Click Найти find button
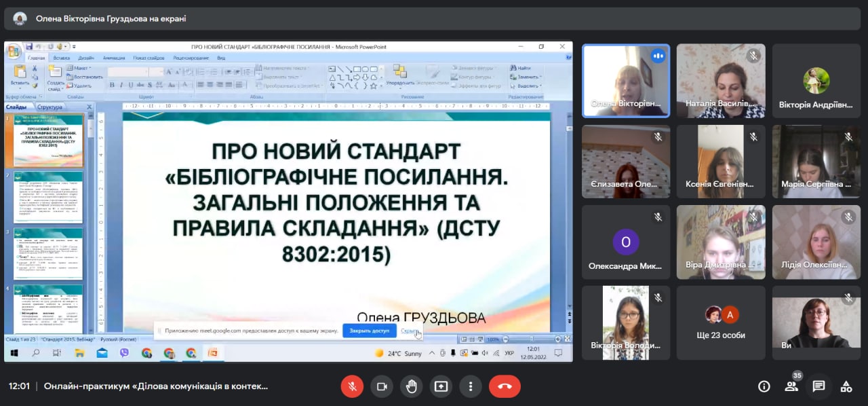 [x=521, y=69]
